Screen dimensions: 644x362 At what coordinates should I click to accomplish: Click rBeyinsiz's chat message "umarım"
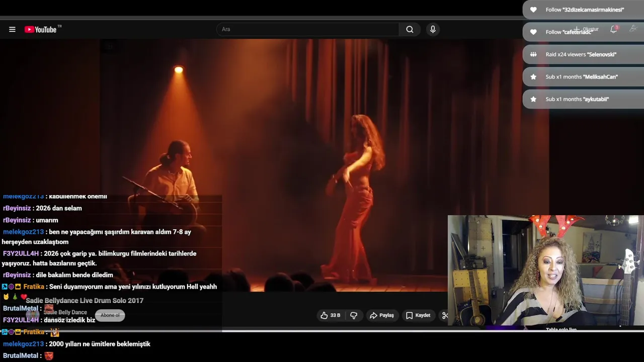pos(47,220)
